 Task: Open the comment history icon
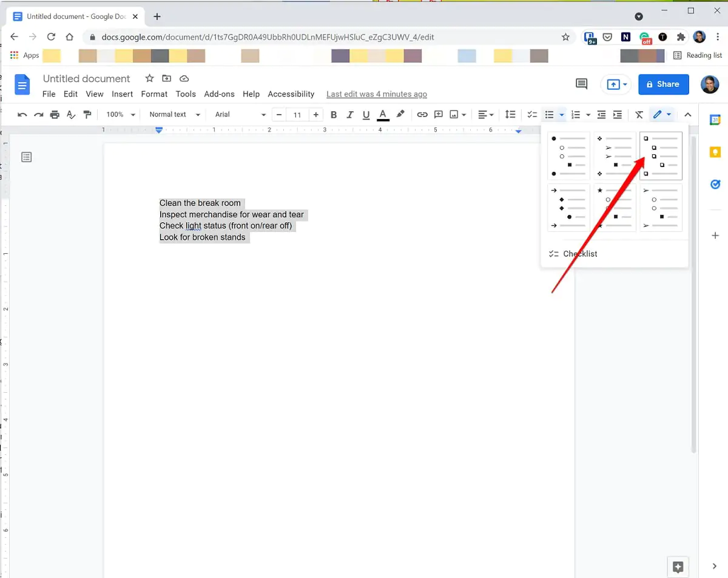coord(581,84)
